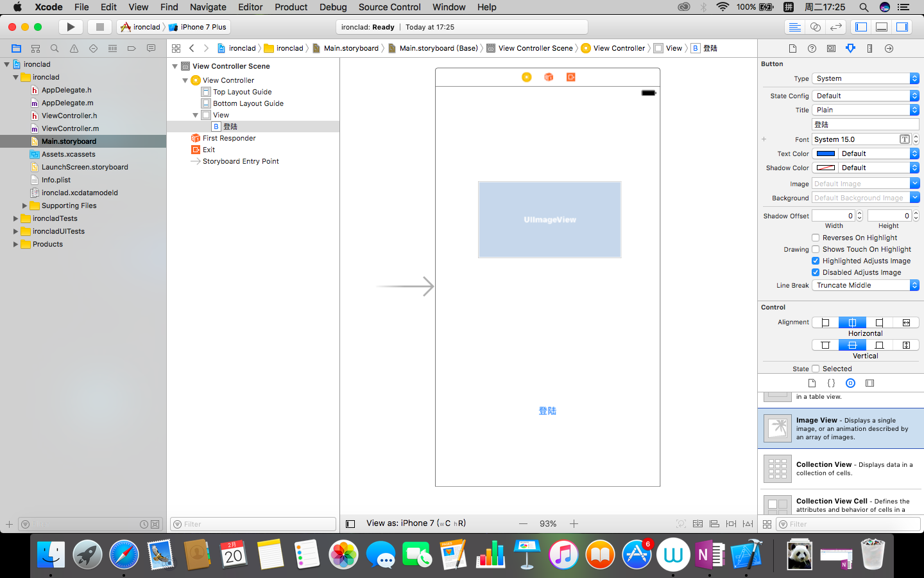Open the Find navigator
Image resolution: width=924 pixels, height=578 pixels.
point(55,48)
